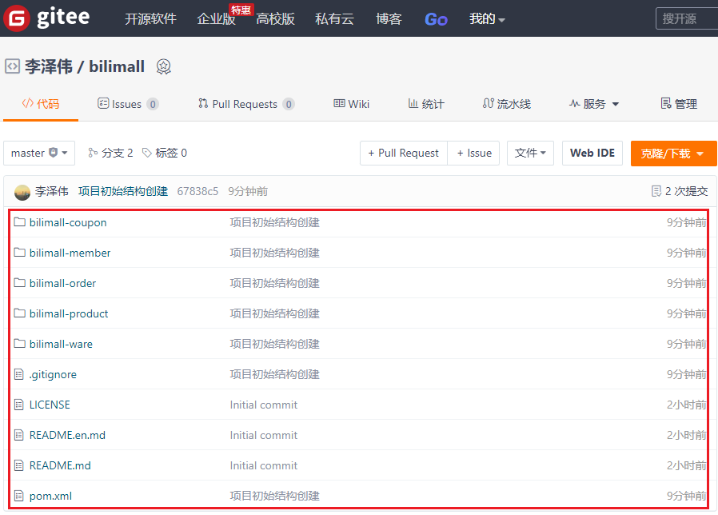Go to 开源软件 in top navigation
Screen dimensions: 718x515
(151, 19)
